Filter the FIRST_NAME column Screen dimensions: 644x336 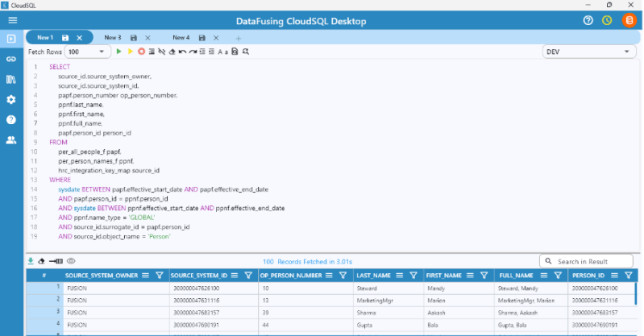[x=484, y=276]
